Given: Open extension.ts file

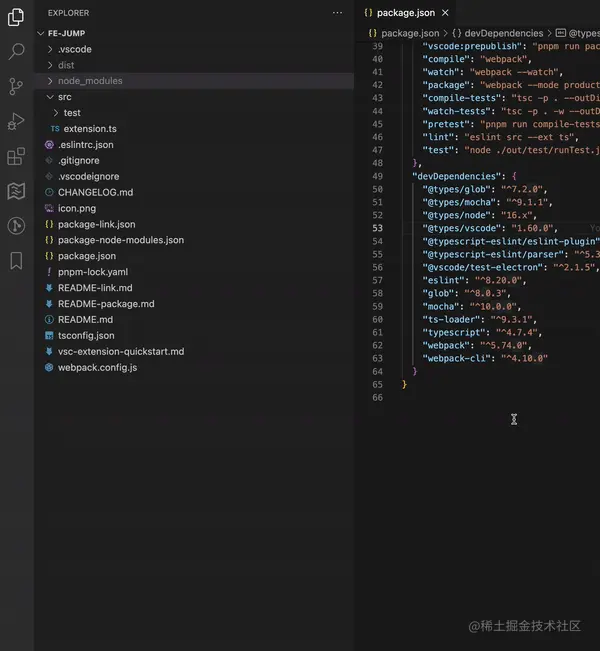Looking at the screenshot, I should click(194, 129).
